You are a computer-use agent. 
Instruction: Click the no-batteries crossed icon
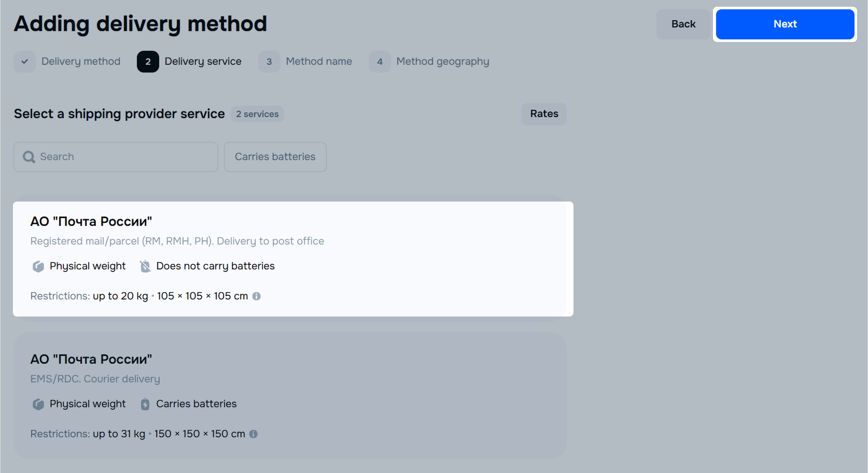click(145, 266)
